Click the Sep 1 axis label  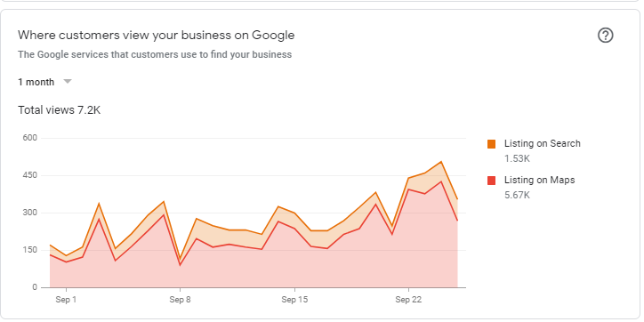[66, 300]
